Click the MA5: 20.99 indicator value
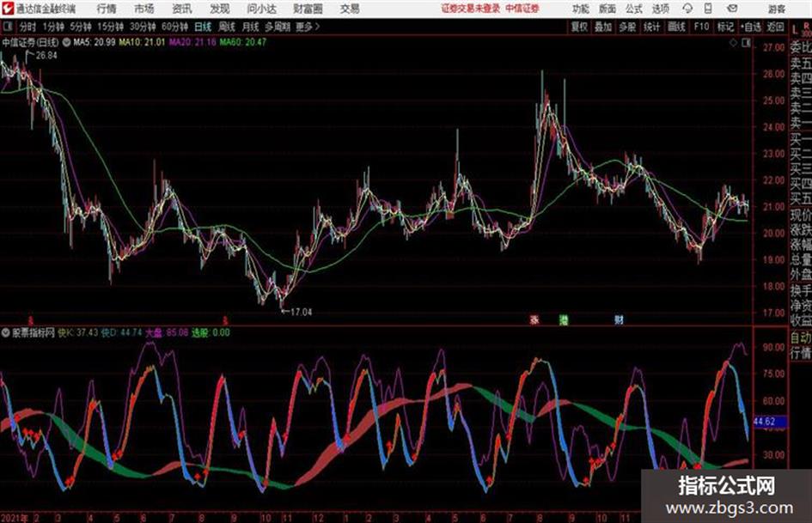 click(95, 42)
